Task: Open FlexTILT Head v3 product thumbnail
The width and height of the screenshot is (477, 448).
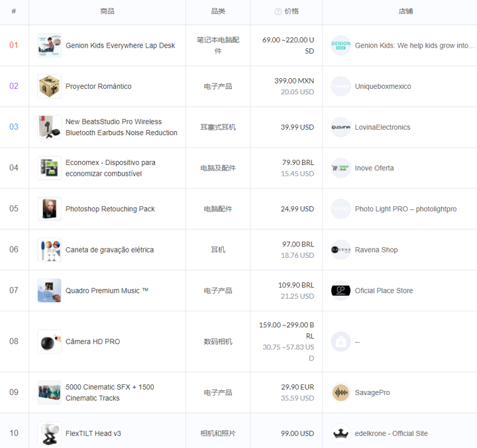Action: click(x=49, y=433)
